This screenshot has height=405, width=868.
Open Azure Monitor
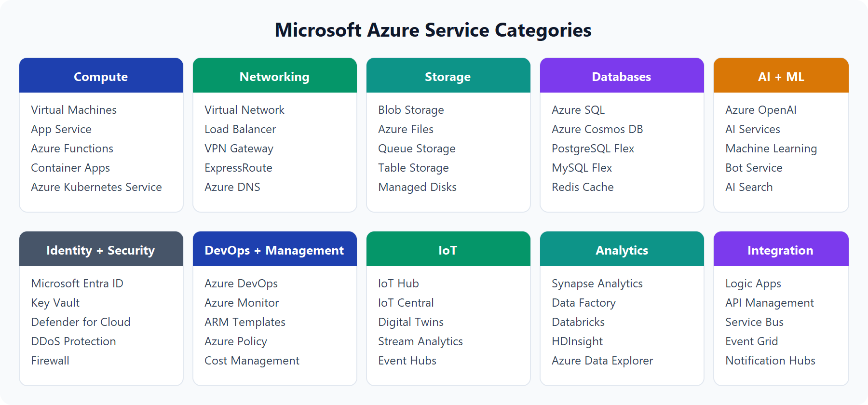tap(242, 303)
